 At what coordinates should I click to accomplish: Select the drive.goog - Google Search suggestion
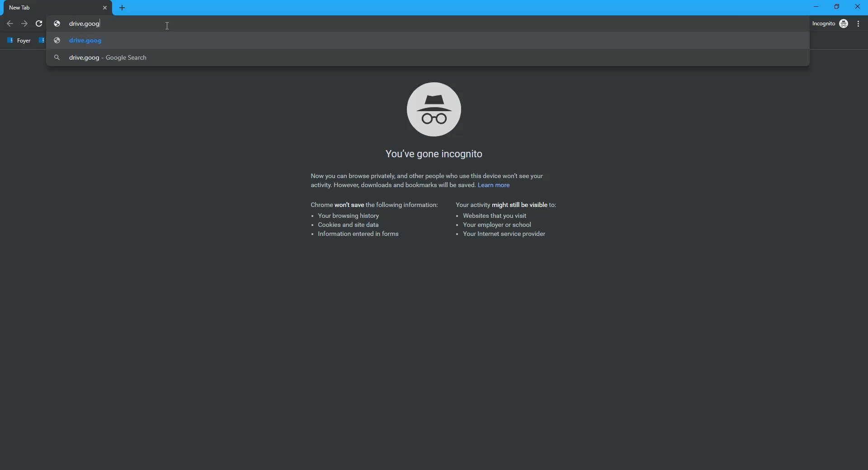(428, 57)
